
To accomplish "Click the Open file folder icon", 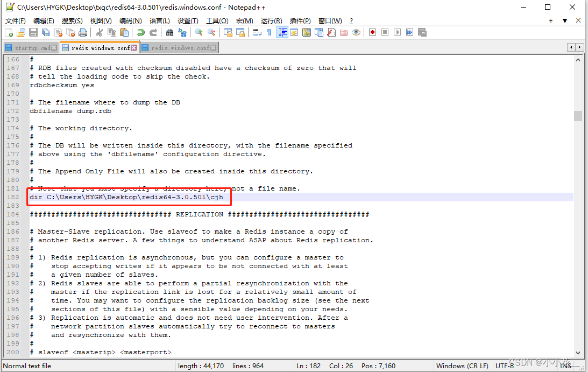I will coord(21,32).
